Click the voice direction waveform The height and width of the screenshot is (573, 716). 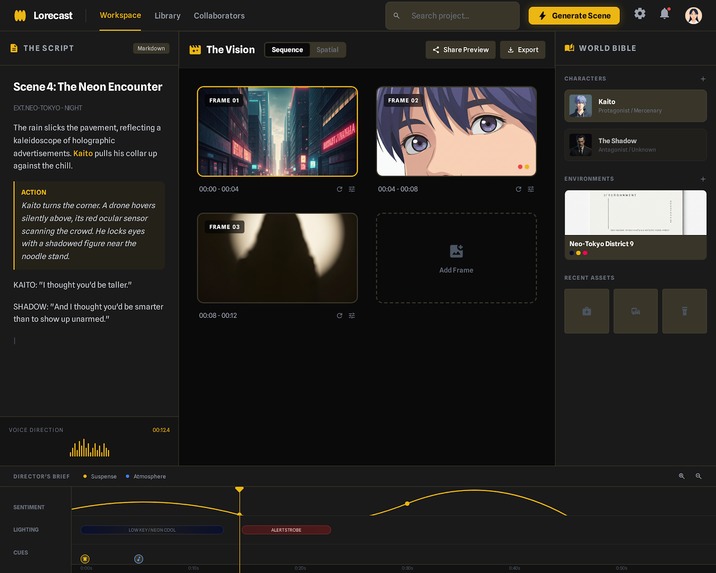90,448
